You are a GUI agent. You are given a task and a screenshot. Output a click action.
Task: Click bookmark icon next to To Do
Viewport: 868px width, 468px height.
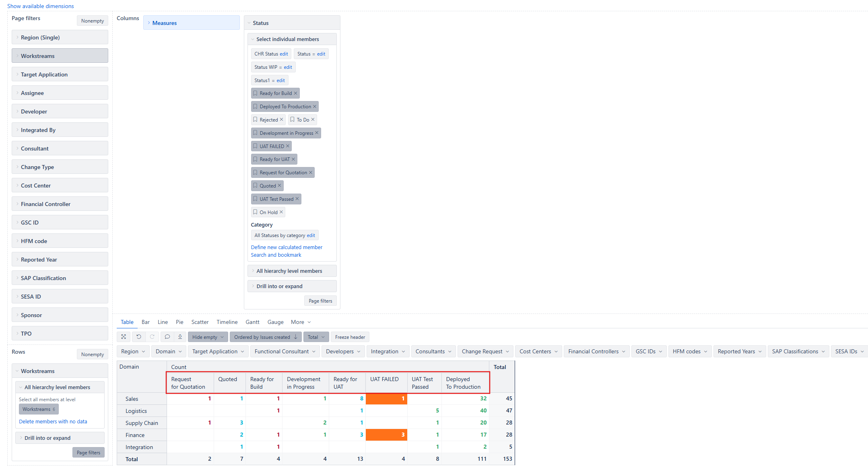tap(293, 120)
